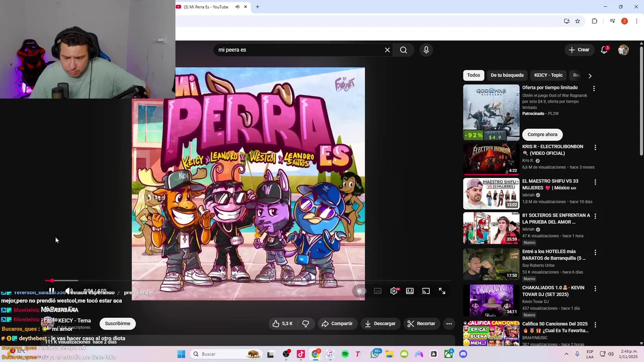Select the De tu búsqueda chip
Screen dimensions: 644x362
[x=507, y=75]
